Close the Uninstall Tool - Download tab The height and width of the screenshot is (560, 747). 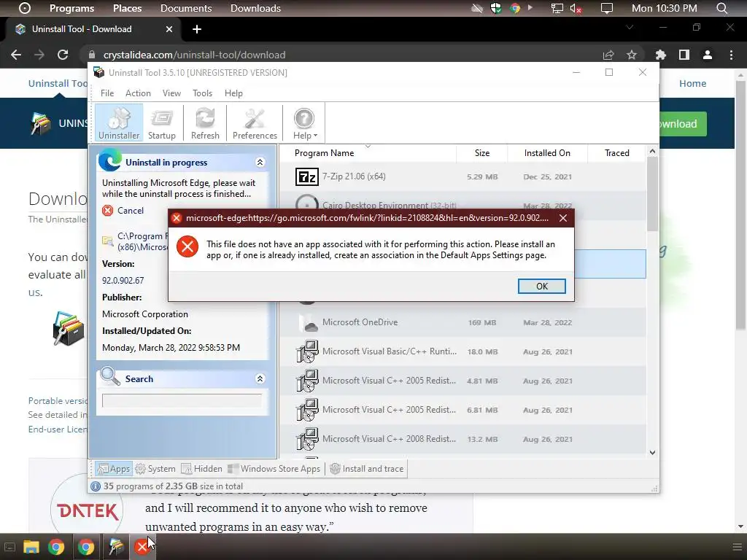coord(169,29)
